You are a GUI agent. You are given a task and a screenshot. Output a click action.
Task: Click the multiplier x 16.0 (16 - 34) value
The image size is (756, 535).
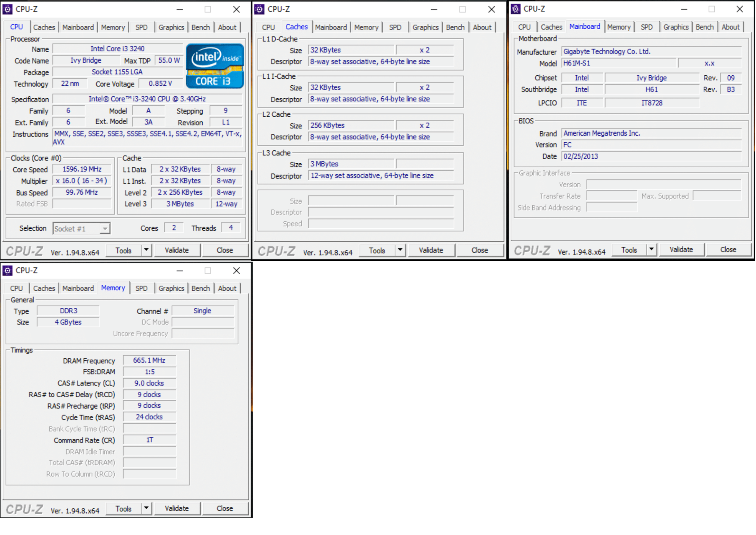pos(82,181)
